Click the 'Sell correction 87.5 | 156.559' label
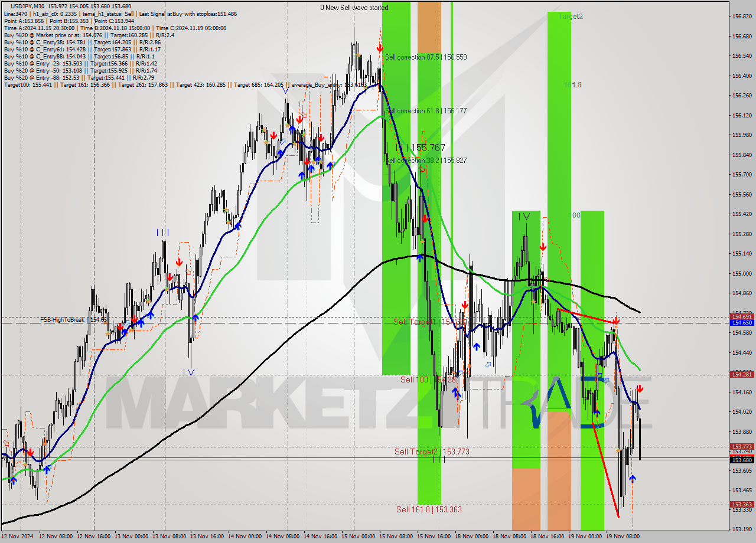This screenshot has height=543, width=756. [426, 57]
